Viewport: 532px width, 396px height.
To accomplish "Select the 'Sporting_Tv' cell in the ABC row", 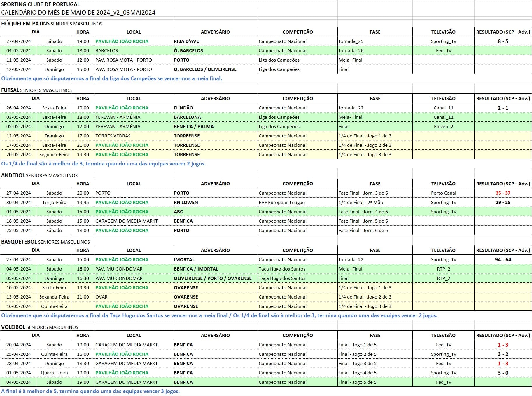I will 443,212.
